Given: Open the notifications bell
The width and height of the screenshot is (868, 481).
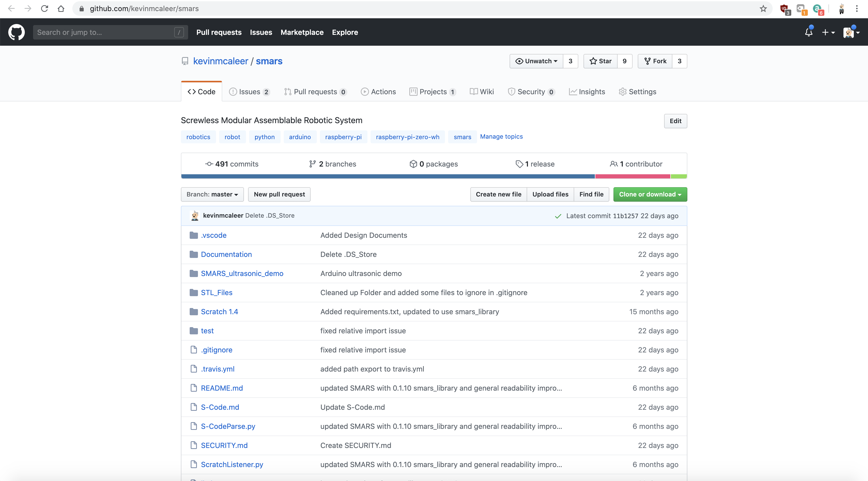Looking at the screenshot, I should tap(808, 32).
